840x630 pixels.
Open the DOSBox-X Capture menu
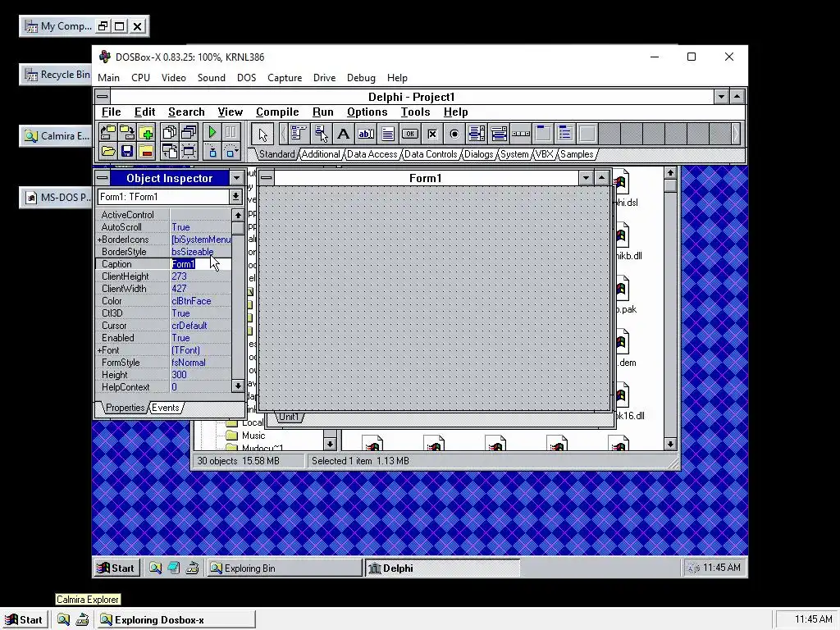285,78
